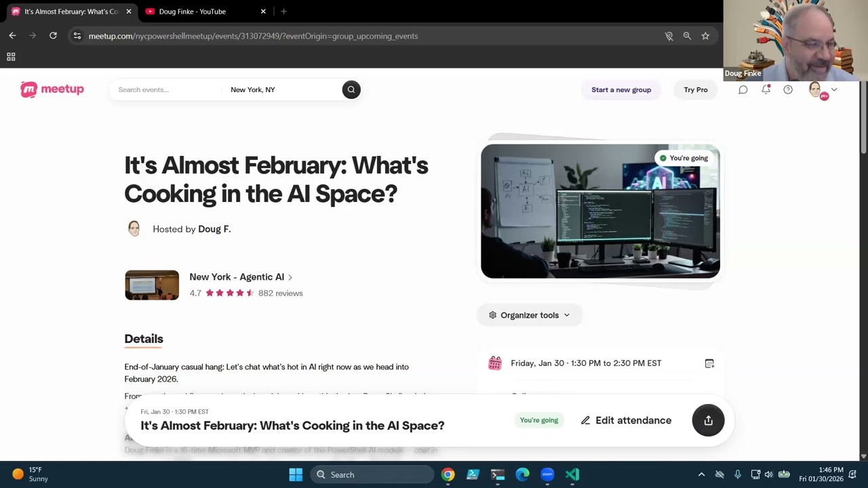Image resolution: width=868 pixels, height=488 pixels.
Task: Reload the page
Action: (53, 36)
